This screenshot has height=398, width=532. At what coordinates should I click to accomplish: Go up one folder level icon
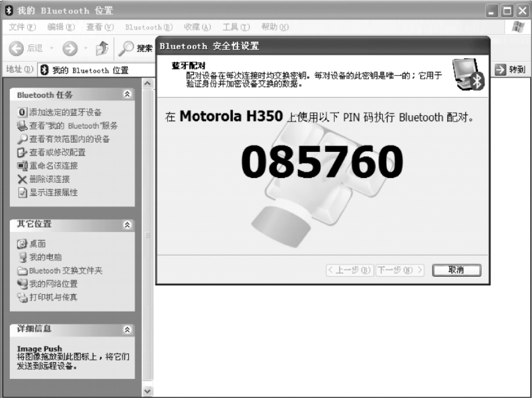[x=102, y=48]
